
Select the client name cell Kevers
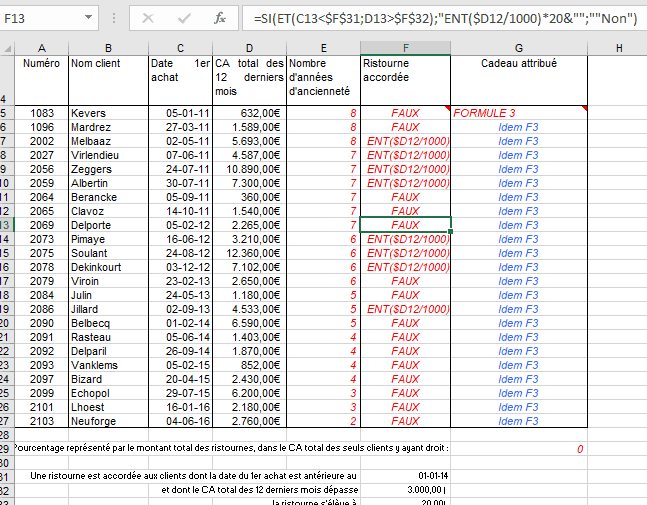pos(106,113)
